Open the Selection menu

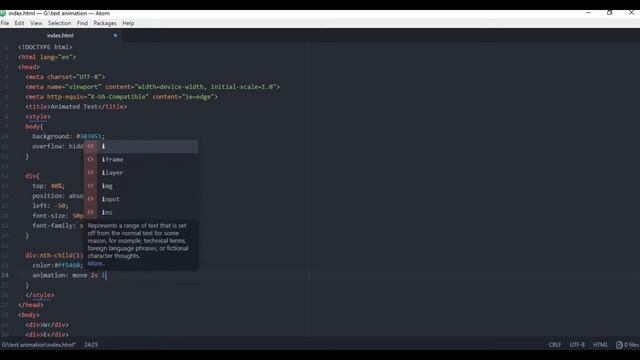(59, 23)
